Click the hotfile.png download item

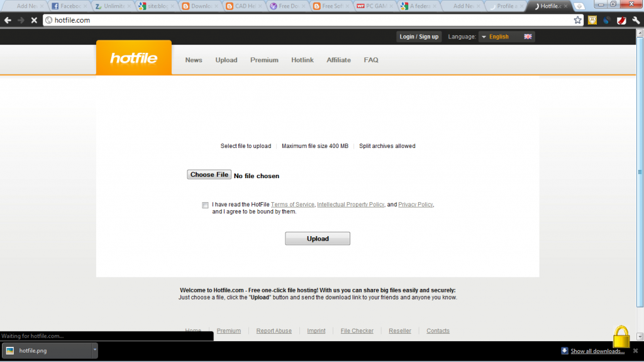[x=47, y=351]
